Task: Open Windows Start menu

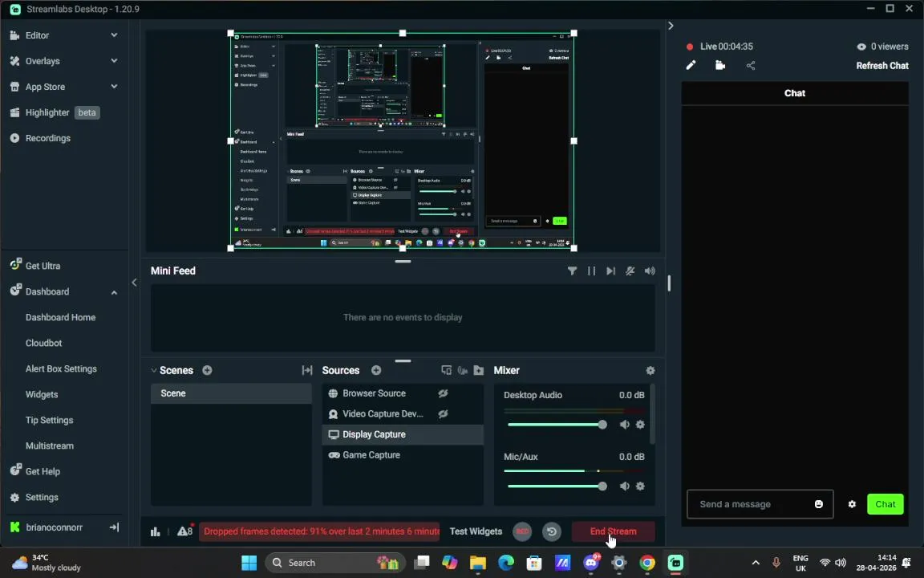Action: pos(249,563)
